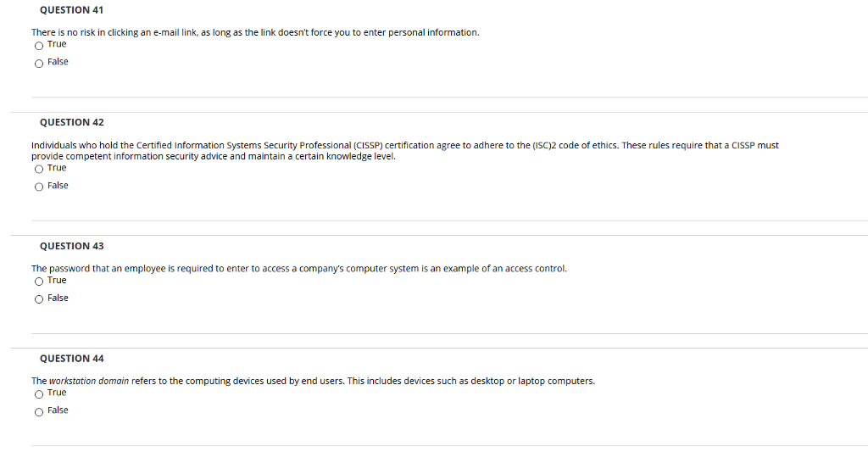The width and height of the screenshot is (868, 452).
Task: Click the e-mail link risk statement text
Action: (x=255, y=33)
